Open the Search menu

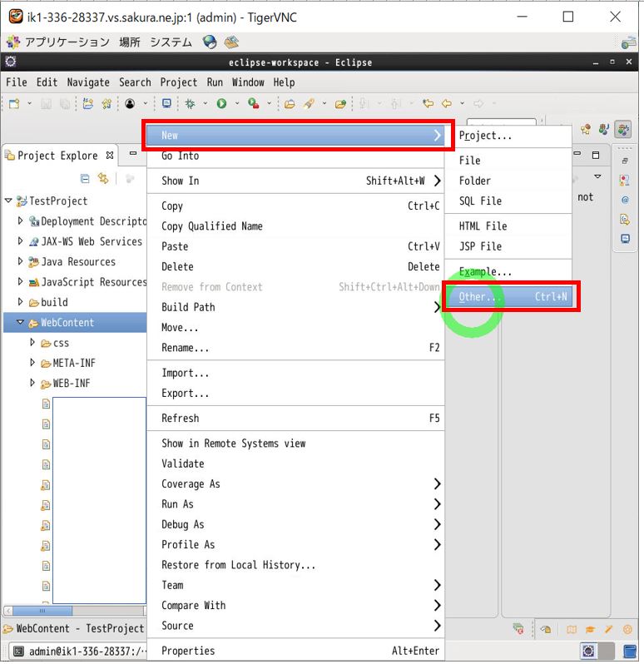point(135,82)
